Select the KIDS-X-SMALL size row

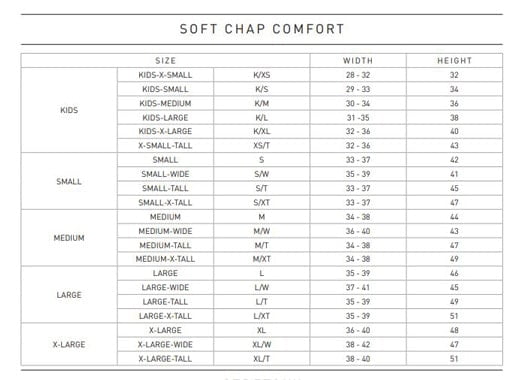(310, 75)
